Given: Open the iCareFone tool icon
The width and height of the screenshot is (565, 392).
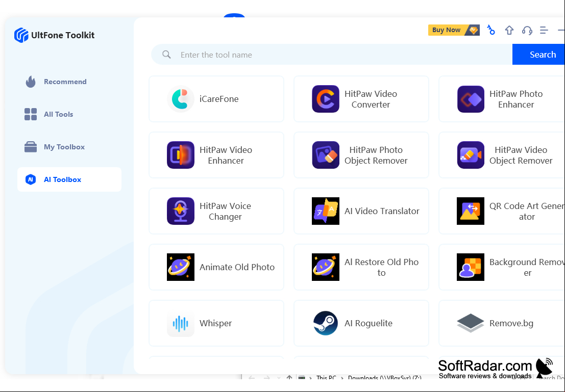Looking at the screenshot, I should coord(181,99).
